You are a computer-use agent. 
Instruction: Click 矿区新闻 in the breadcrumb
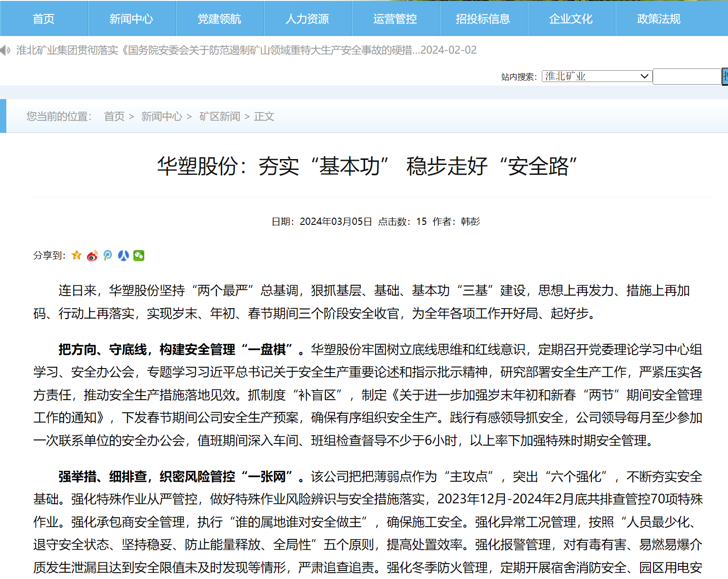[220, 117]
